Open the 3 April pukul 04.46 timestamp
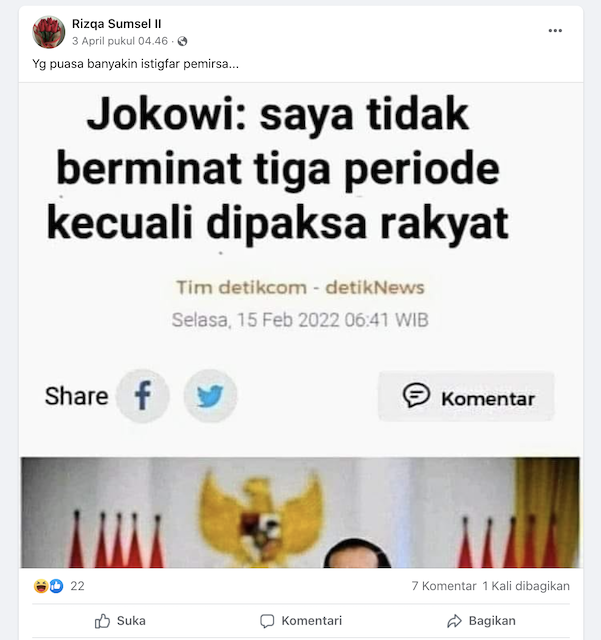Viewport: 601px width, 640px height. (x=120, y=41)
